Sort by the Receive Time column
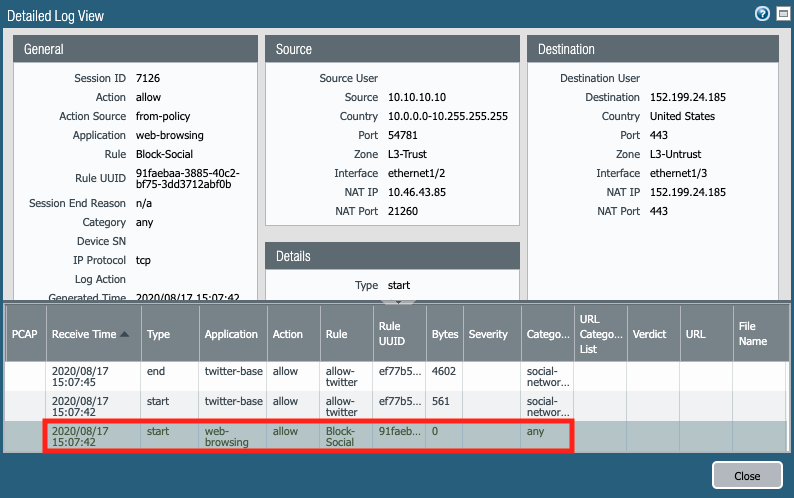 tap(84, 335)
